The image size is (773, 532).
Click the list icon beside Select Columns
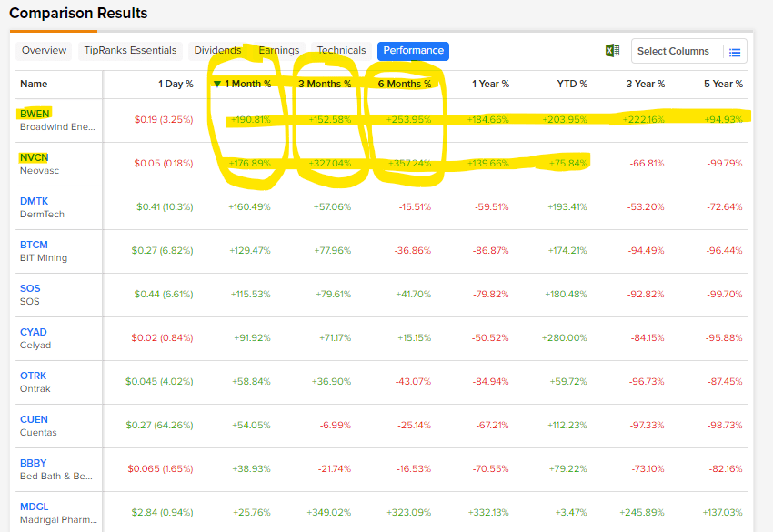click(x=735, y=52)
